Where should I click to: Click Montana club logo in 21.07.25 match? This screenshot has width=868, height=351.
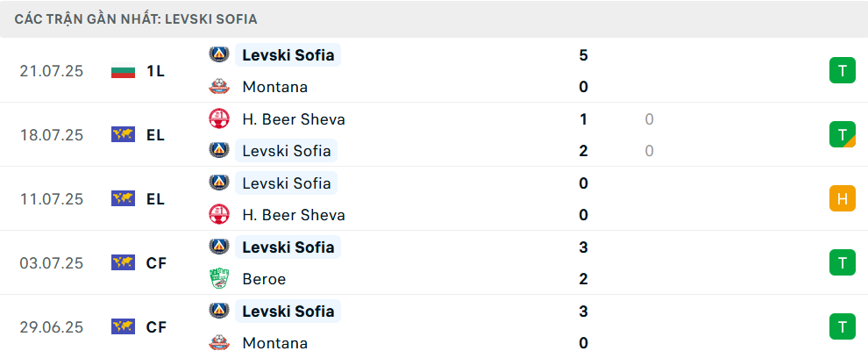218,86
